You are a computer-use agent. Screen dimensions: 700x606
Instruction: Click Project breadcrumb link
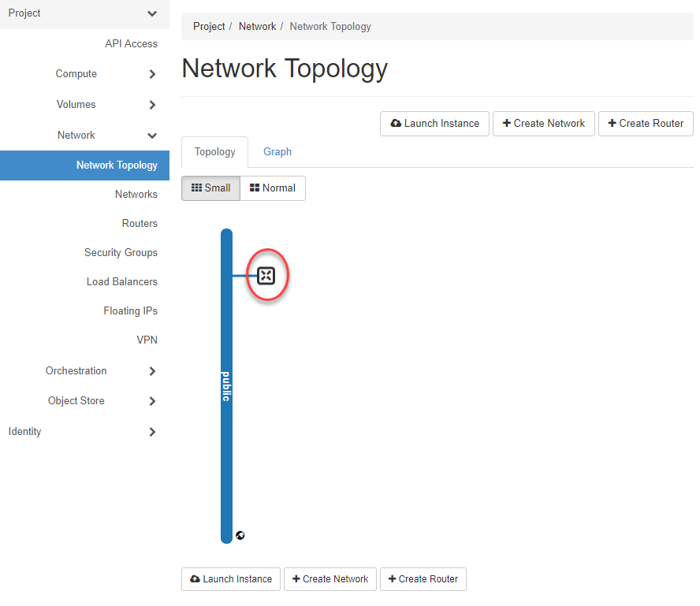click(209, 27)
